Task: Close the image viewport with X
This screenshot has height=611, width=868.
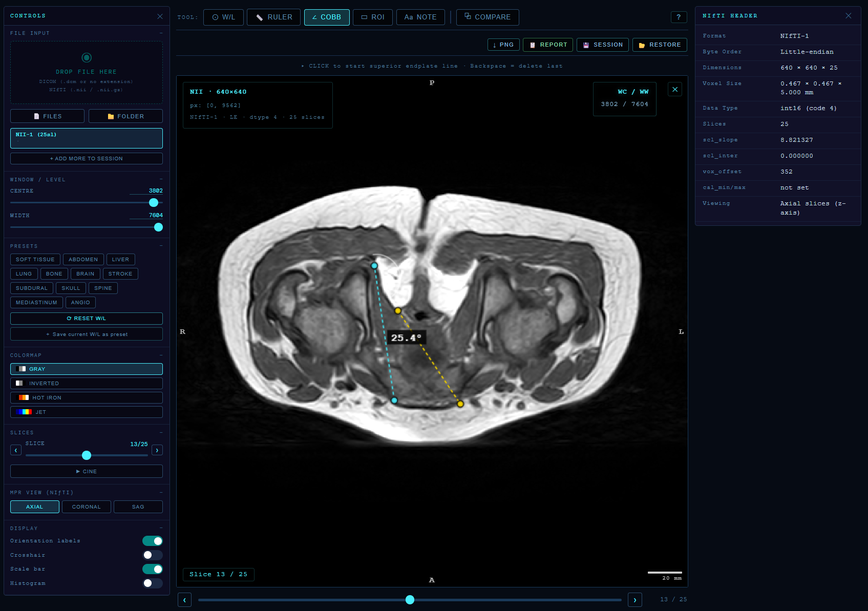Action: [675, 90]
